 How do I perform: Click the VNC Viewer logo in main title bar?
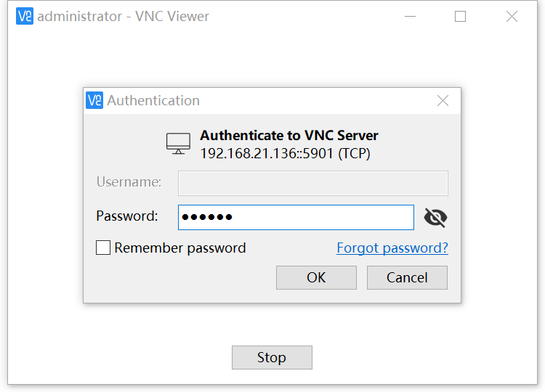(x=25, y=16)
